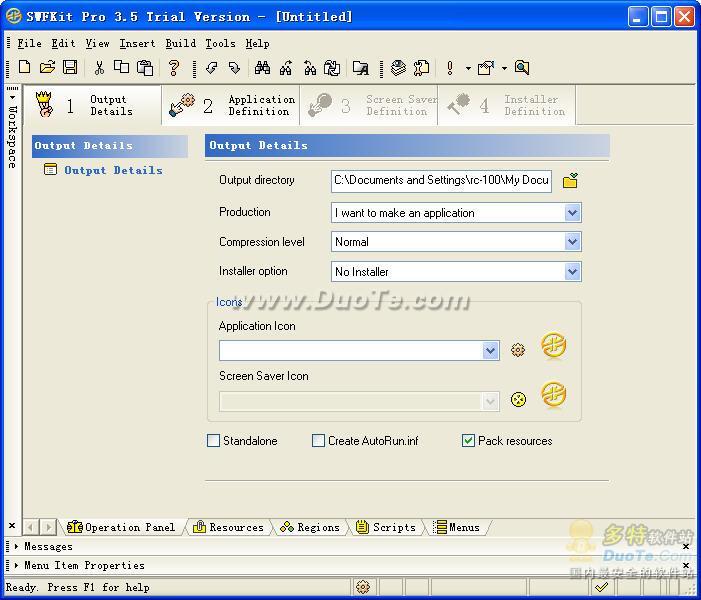Enable Create AutoRun.inf checkbox

[318, 440]
